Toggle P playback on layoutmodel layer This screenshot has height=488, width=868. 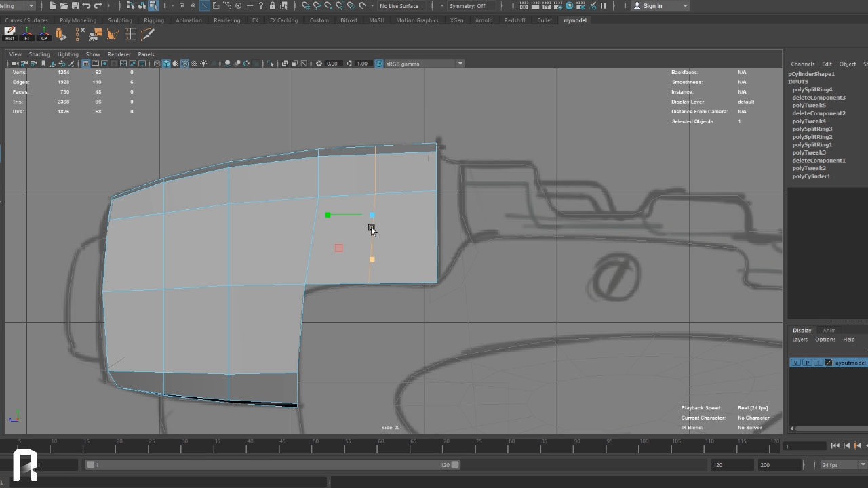(807, 363)
